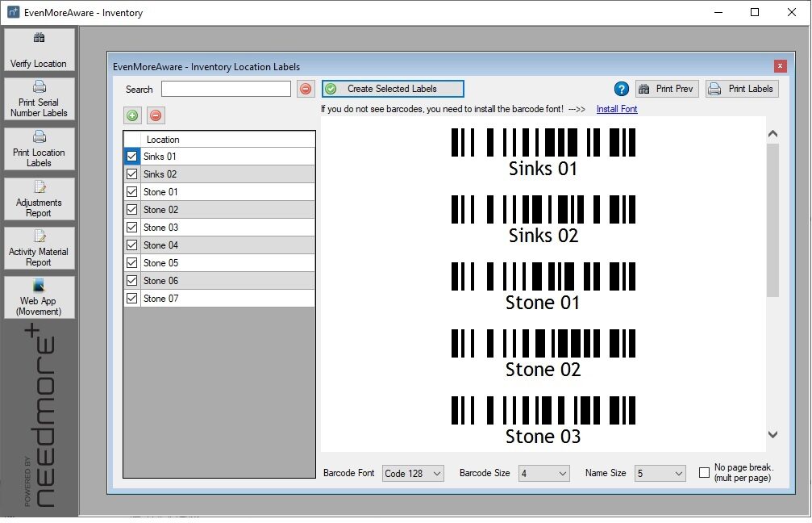The image size is (812, 523).
Task: Enable the No page break checkbox
Action: [x=704, y=472]
